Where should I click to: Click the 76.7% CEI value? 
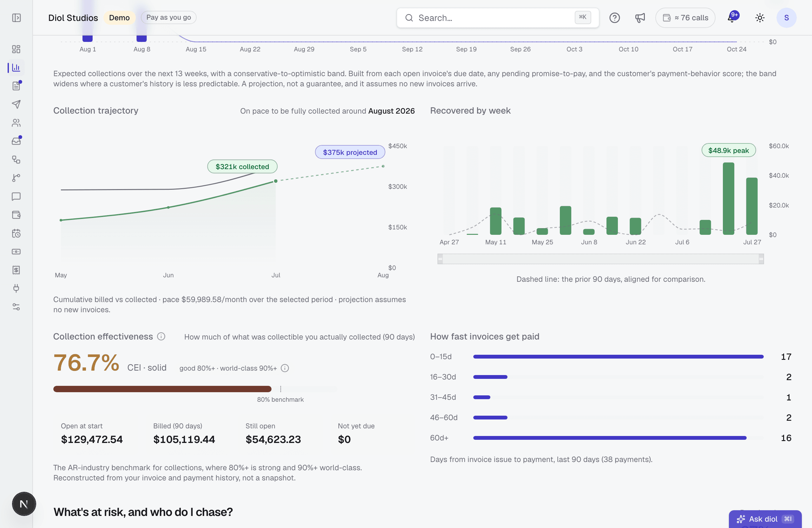pyautogui.click(x=86, y=362)
